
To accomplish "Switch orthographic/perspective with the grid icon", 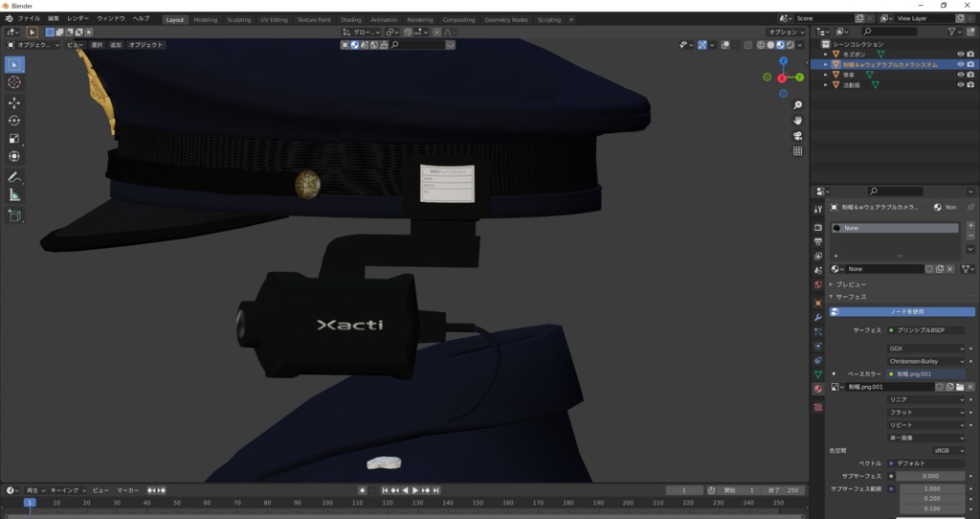I will [797, 150].
